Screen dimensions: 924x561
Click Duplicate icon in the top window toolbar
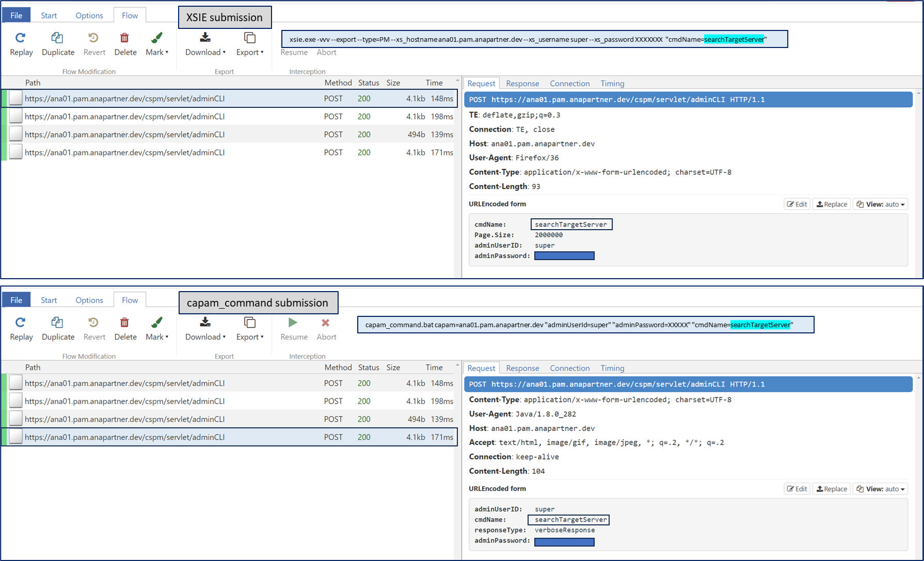(57, 38)
